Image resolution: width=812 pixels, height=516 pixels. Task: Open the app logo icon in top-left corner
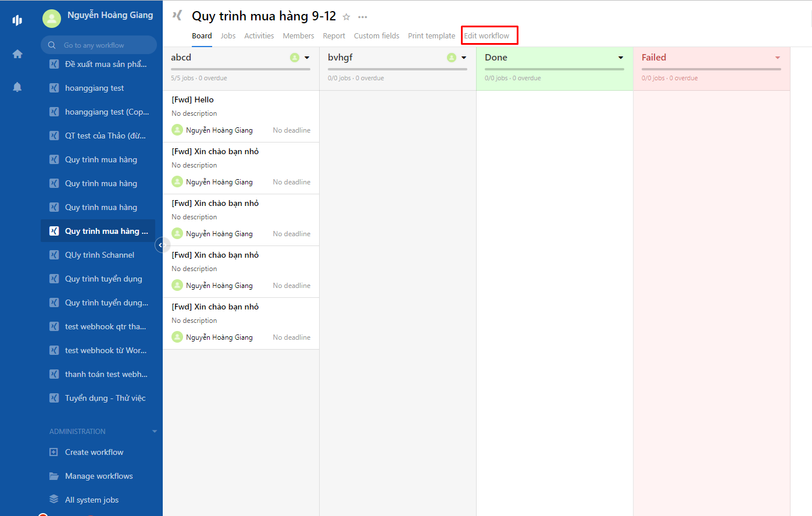tap(17, 19)
